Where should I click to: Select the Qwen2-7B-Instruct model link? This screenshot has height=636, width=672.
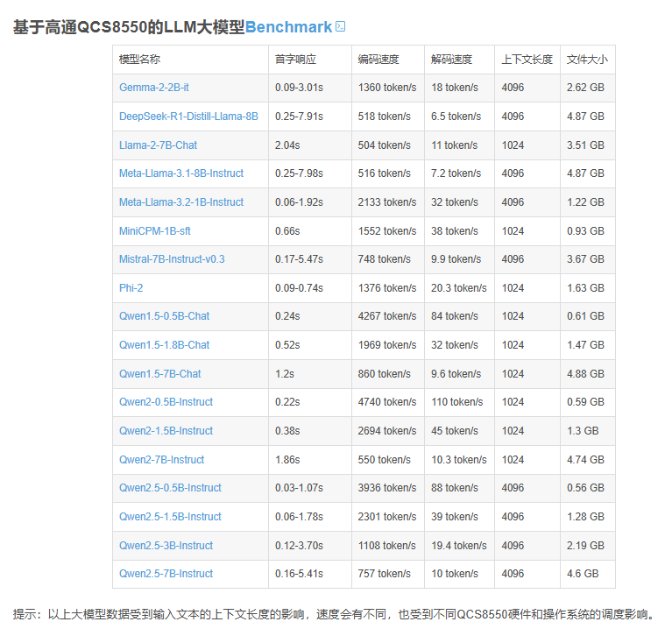pyautogui.click(x=161, y=460)
